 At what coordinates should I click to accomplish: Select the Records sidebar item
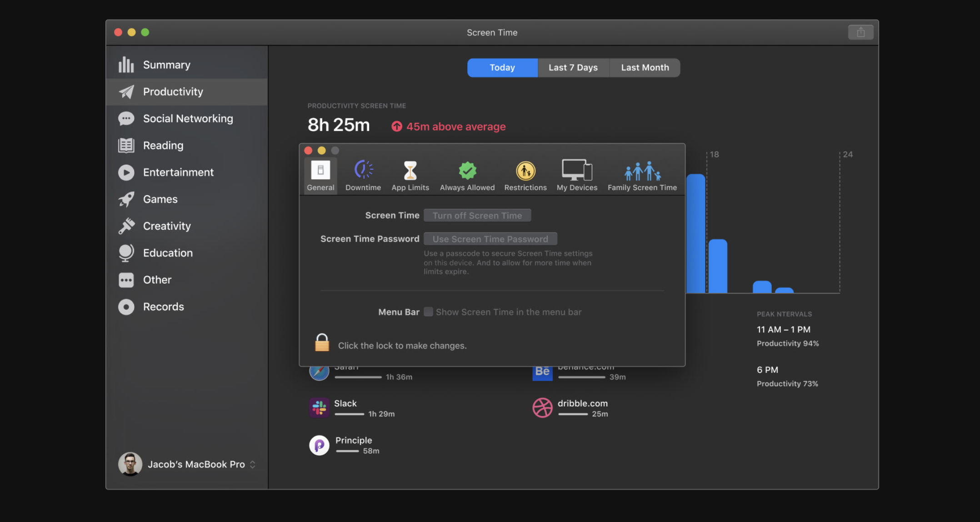point(163,307)
